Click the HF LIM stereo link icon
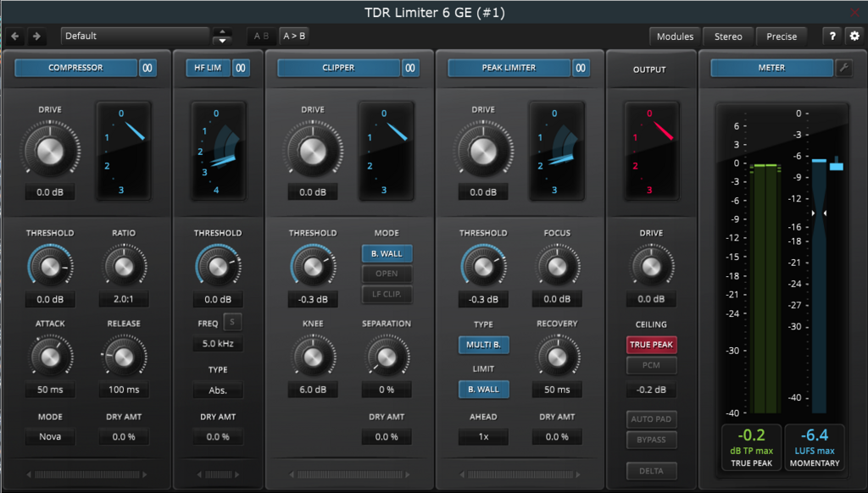 pos(241,68)
